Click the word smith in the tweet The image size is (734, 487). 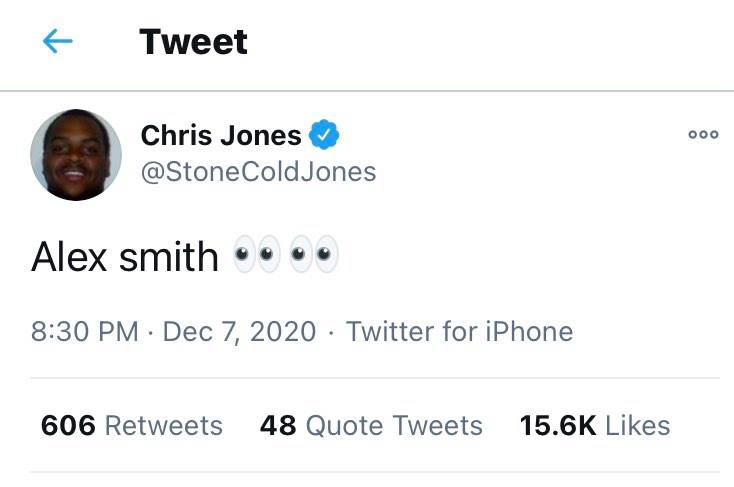168,257
